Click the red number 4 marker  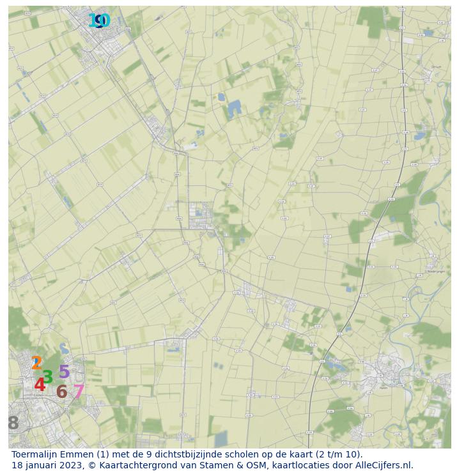pyautogui.click(x=40, y=385)
